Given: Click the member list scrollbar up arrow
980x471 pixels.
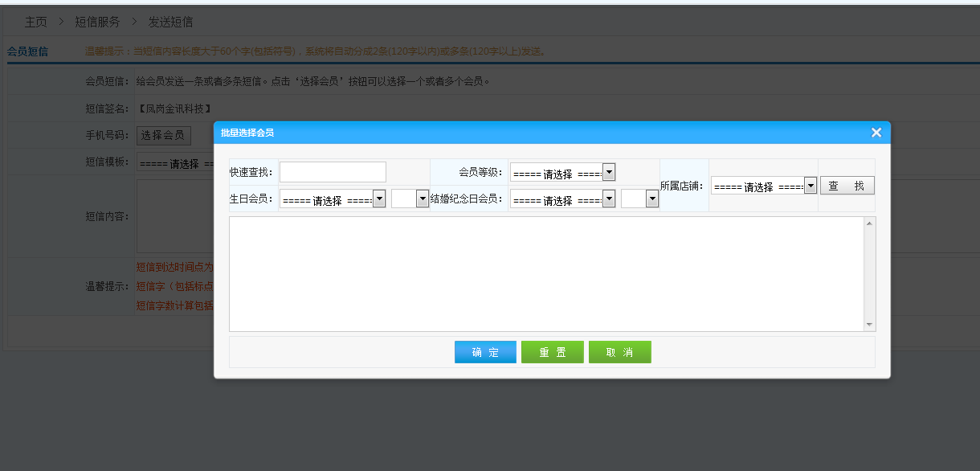Looking at the screenshot, I should 869,223.
